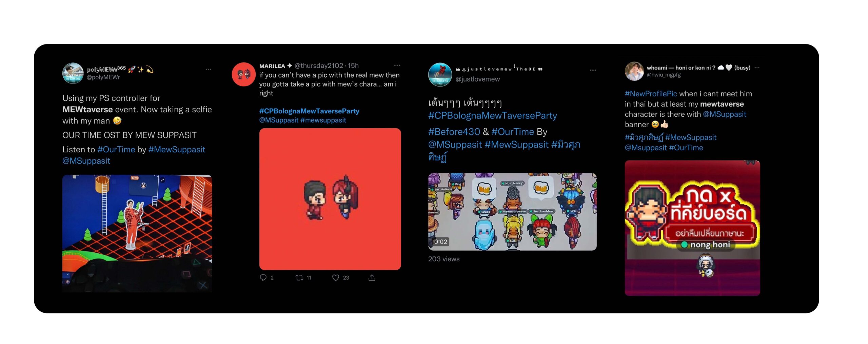Open the red pixel couple image
The image size is (868, 344).
point(330,199)
